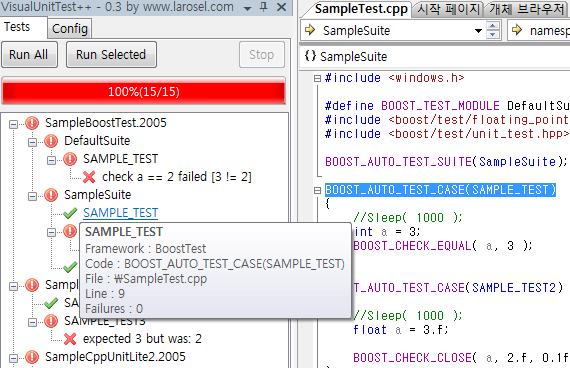Open the SampleSuite scope dropdown arrow
The height and width of the screenshot is (368, 570).
[478, 31]
